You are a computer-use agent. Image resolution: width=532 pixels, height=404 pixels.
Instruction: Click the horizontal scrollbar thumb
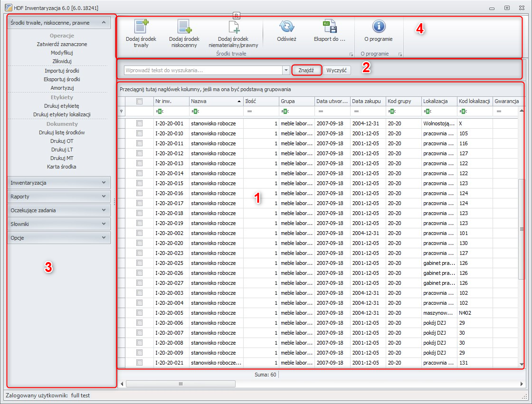pyautogui.click(x=180, y=384)
